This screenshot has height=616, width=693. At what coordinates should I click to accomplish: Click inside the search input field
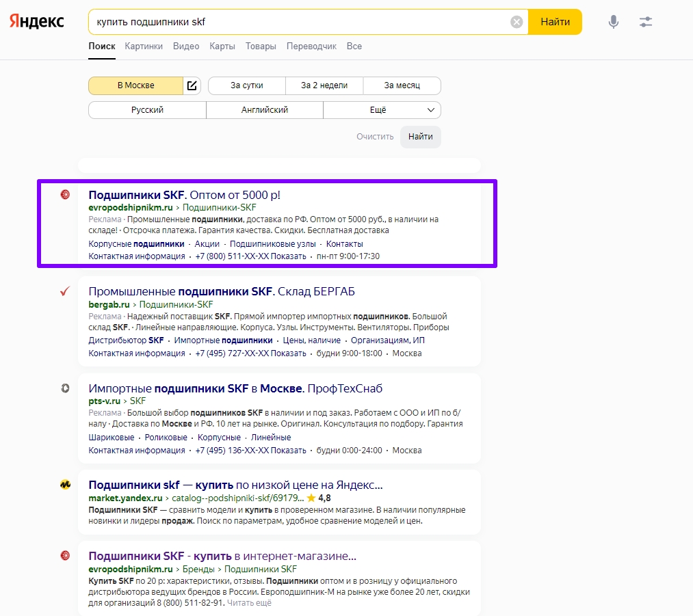(x=301, y=22)
